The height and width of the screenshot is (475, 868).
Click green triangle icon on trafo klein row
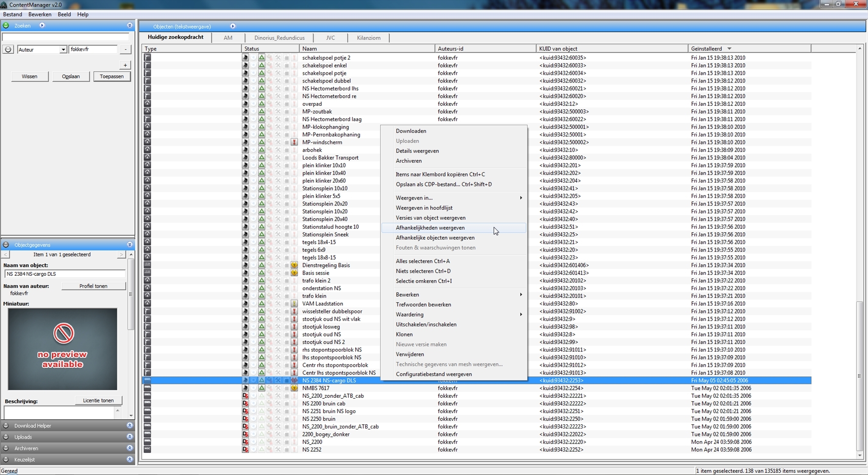click(x=262, y=296)
